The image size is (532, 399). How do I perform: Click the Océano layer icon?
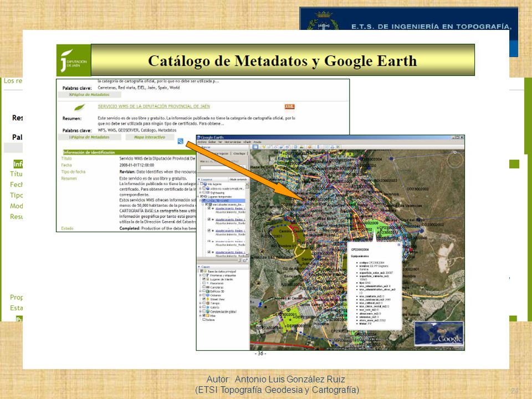[208, 295]
